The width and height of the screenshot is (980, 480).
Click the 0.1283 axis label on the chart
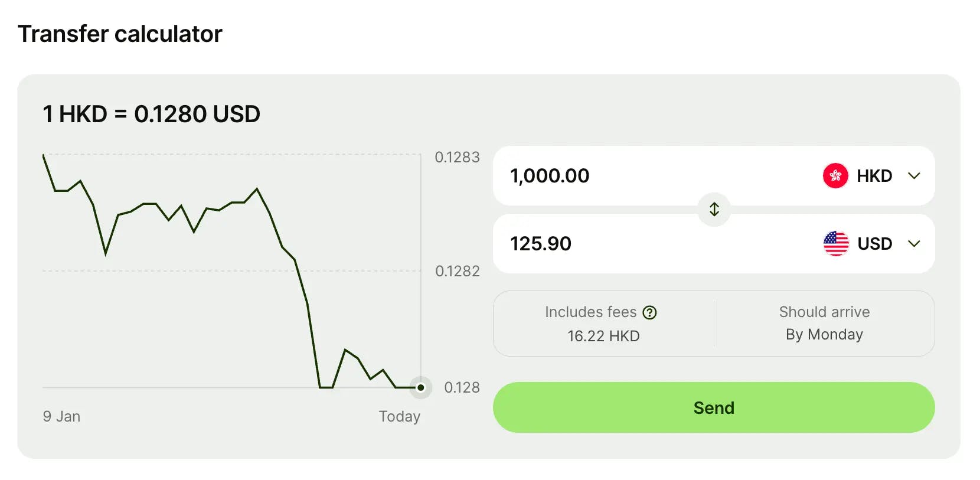point(458,158)
